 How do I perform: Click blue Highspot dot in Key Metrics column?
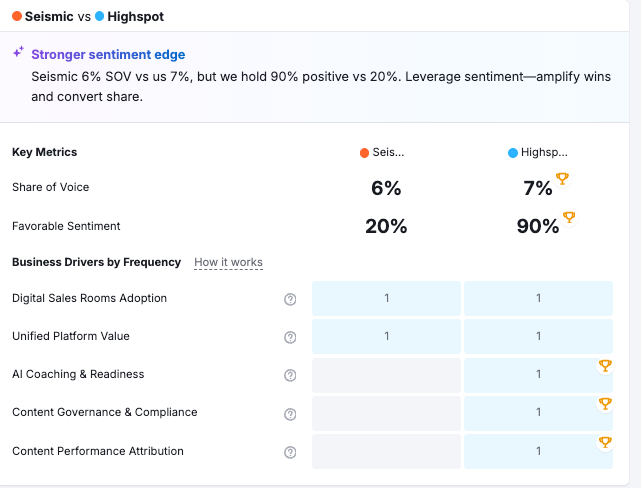[x=513, y=153]
